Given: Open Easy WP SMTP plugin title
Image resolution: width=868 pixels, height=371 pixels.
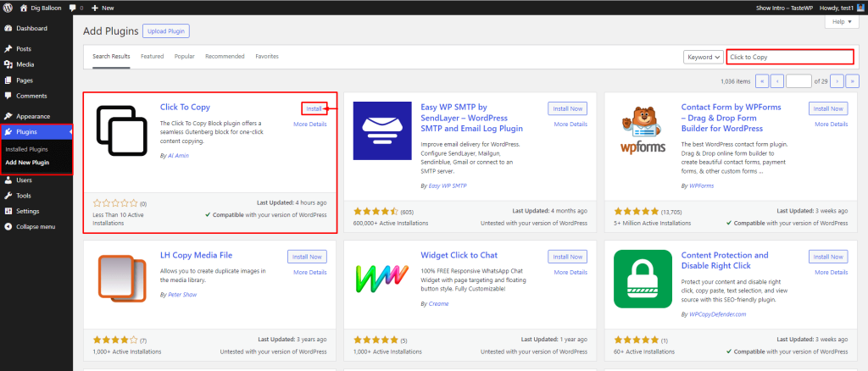Looking at the screenshot, I should click(x=471, y=118).
